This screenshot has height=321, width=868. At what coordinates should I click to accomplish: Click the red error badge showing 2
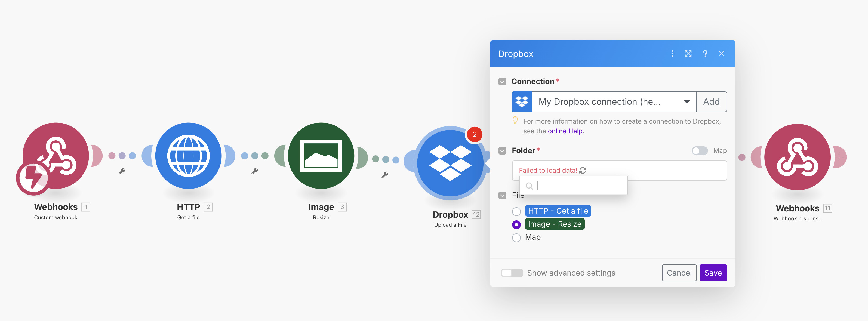point(475,134)
